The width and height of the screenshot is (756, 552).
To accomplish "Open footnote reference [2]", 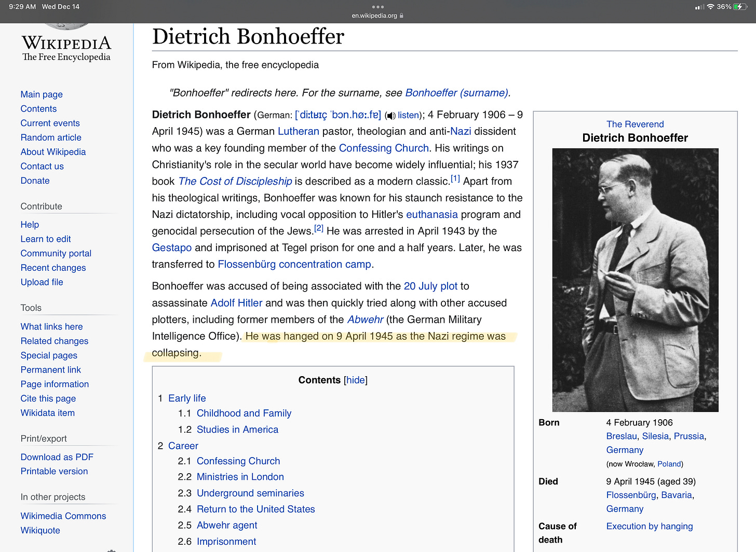I will pos(319,228).
